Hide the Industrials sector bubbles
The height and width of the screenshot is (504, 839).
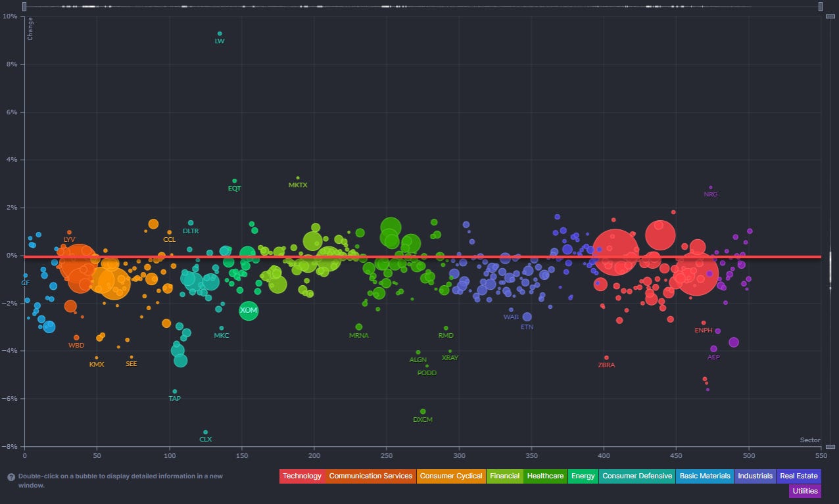coord(755,476)
